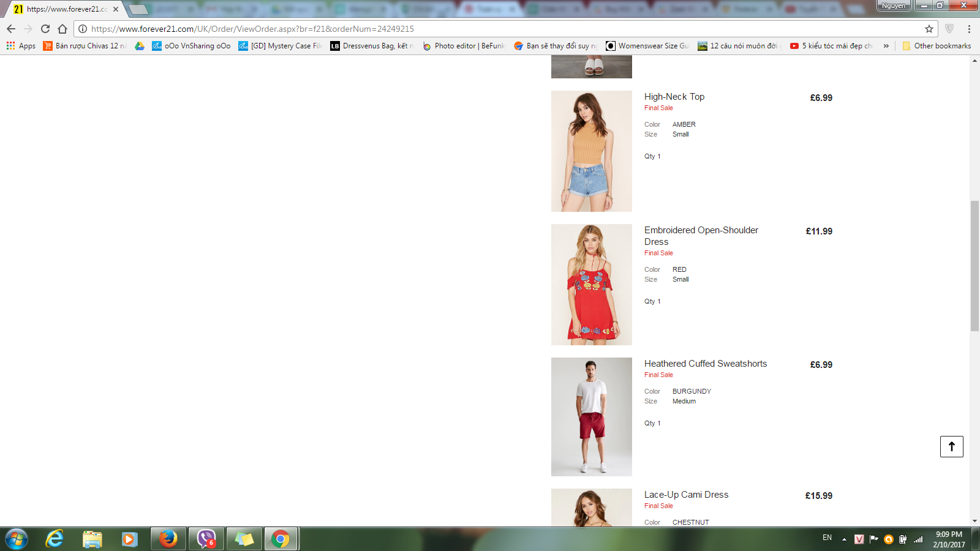Viewport: 980px width, 551px height.
Task: Click the browser Reload button
Action: pos(45,29)
